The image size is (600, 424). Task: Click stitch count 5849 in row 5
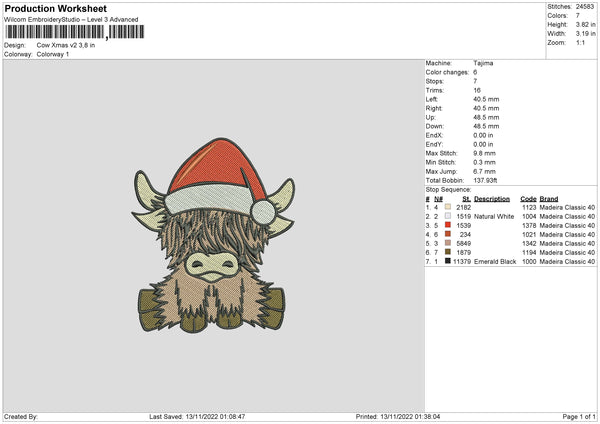click(x=464, y=243)
